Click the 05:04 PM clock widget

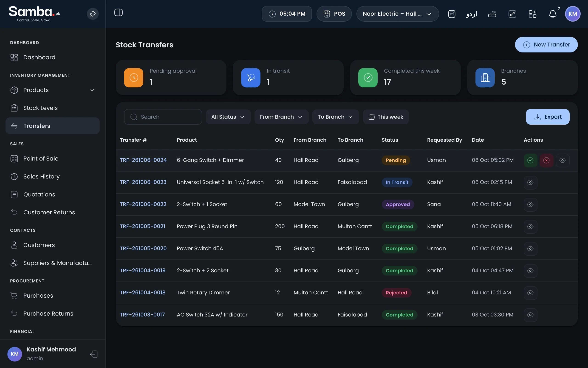click(287, 14)
